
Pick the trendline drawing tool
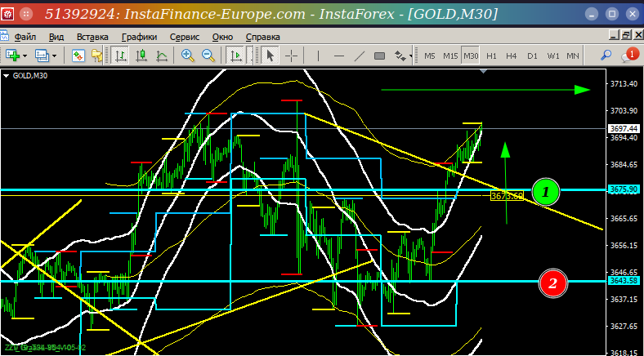360,56
